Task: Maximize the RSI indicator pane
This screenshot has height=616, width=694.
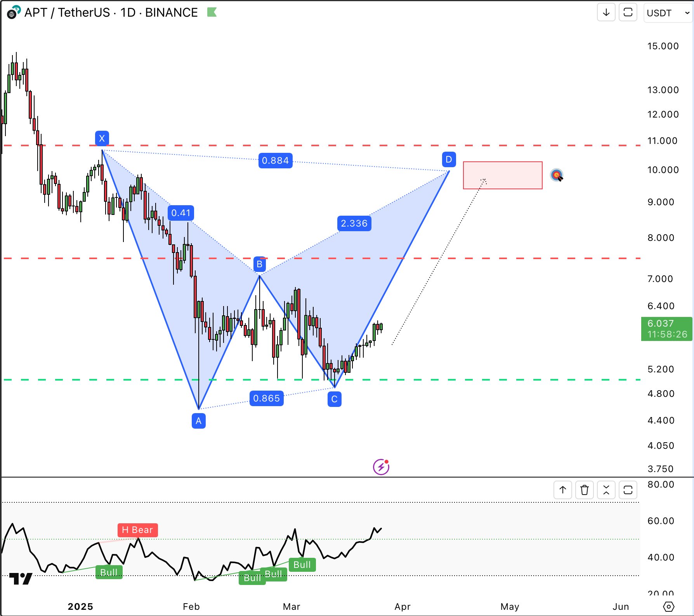Action: pos(628,490)
